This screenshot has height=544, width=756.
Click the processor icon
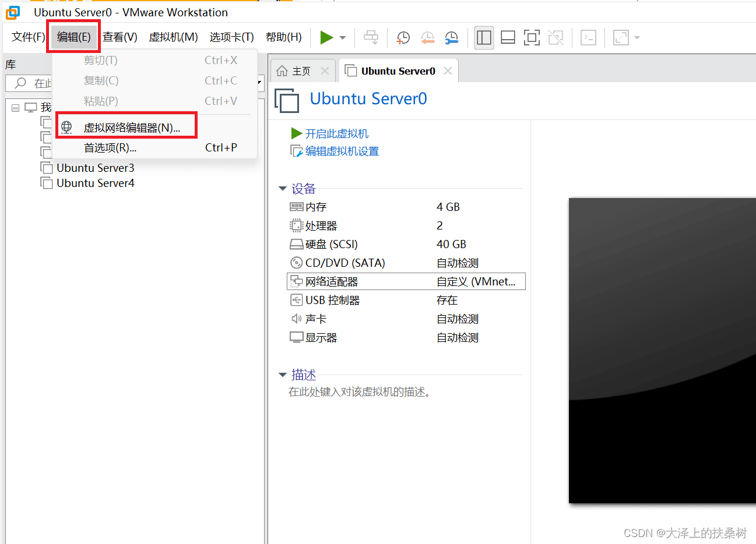(x=297, y=225)
